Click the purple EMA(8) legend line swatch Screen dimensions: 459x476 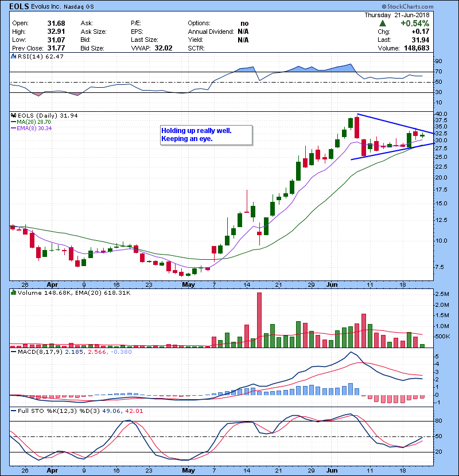point(14,129)
